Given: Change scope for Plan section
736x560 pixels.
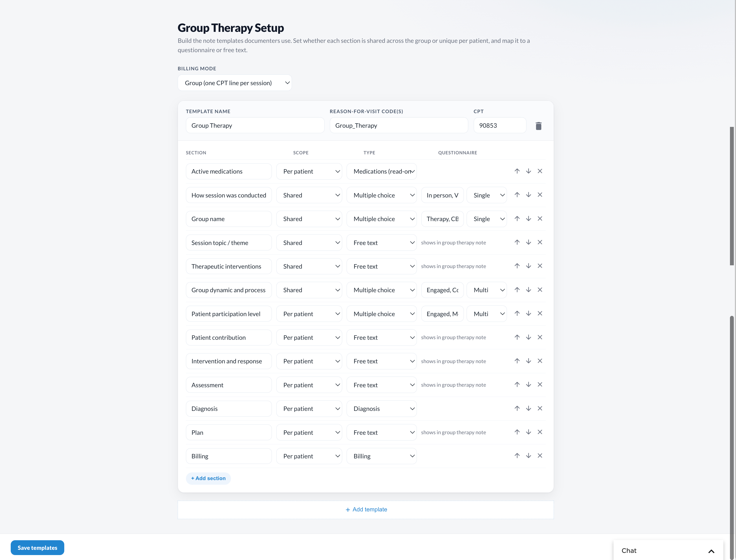Looking at the screenshot, I should [309, 432].
